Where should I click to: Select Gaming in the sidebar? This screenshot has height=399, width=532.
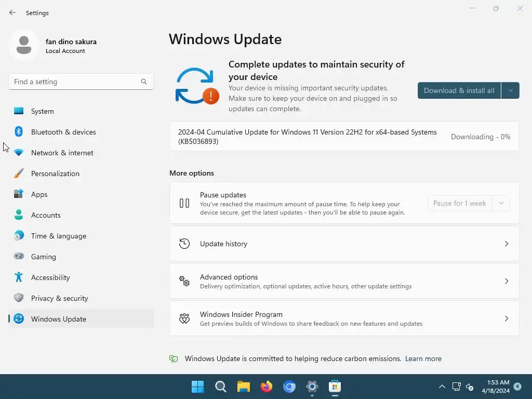coord(81,256)
